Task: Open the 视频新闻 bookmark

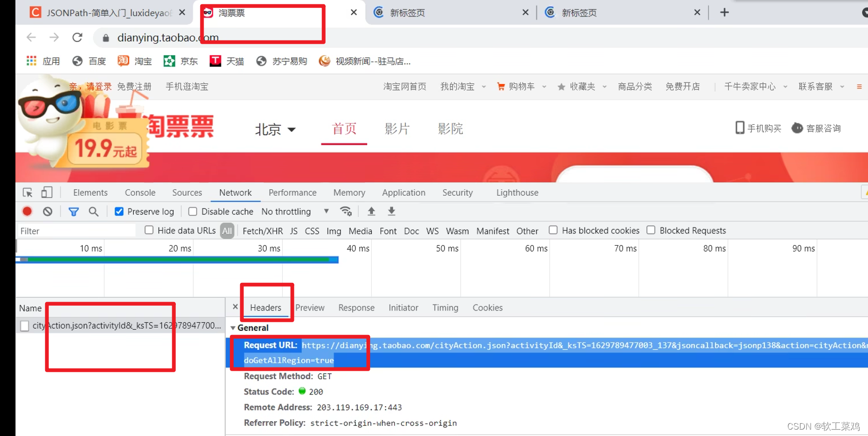Action: pyautogui.click(x=365, y=61)
